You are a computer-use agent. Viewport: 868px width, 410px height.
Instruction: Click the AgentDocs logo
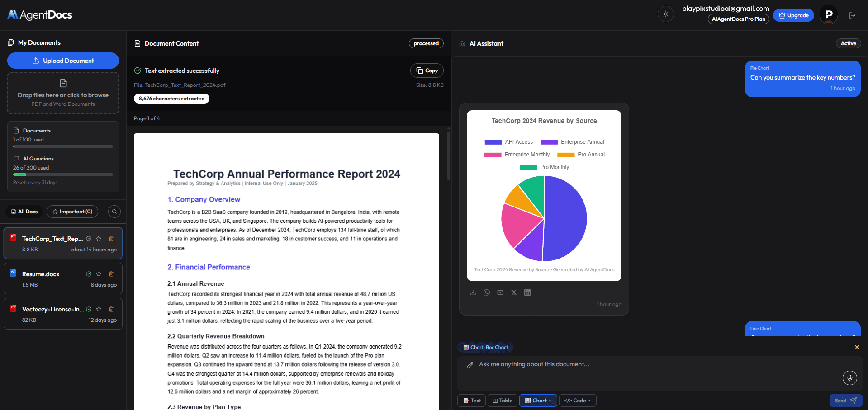coord(40,15)
